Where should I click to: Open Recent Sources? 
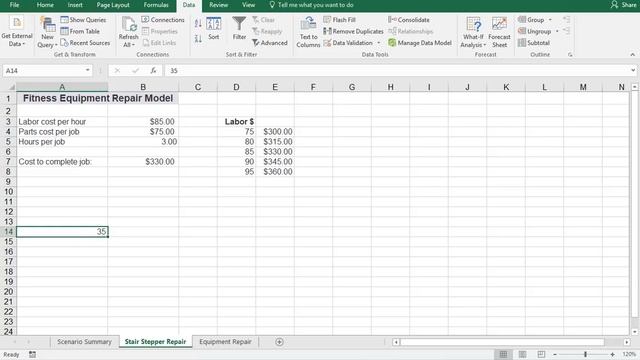(x=85, y=42)
